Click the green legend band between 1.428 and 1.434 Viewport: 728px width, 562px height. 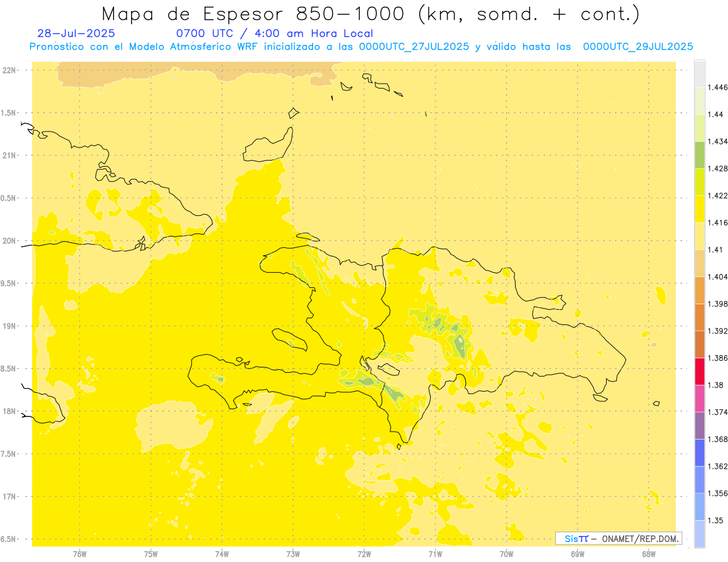coord(699,155)
